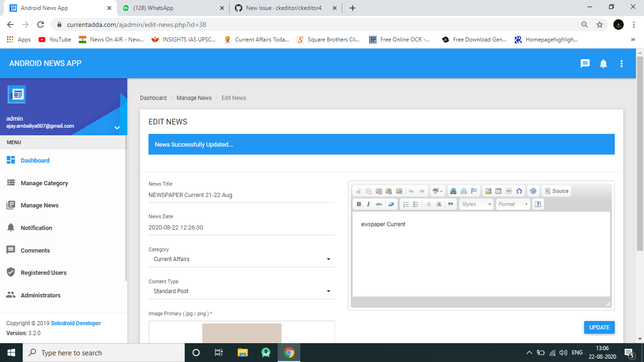Remove formatting with the eraser icon

pyautogui.click(x=391, y=204)
